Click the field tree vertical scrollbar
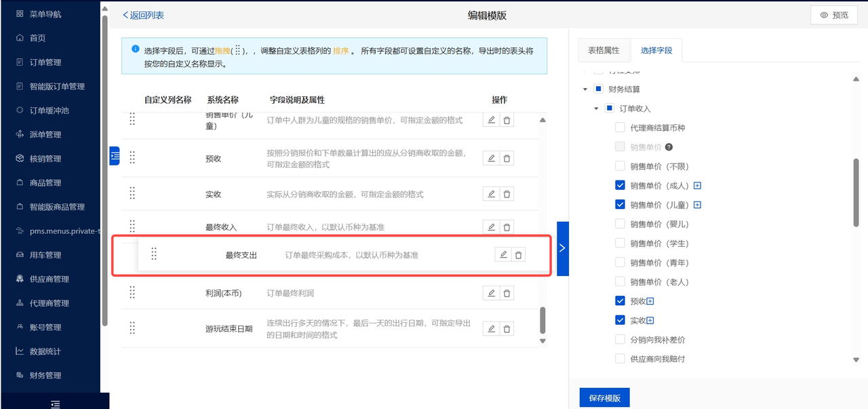Viewport: 868px width, 409px height. (856, 193)
